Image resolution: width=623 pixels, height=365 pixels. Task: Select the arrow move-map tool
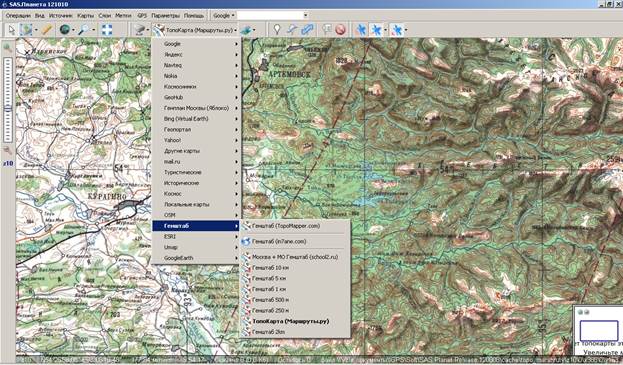12,30
